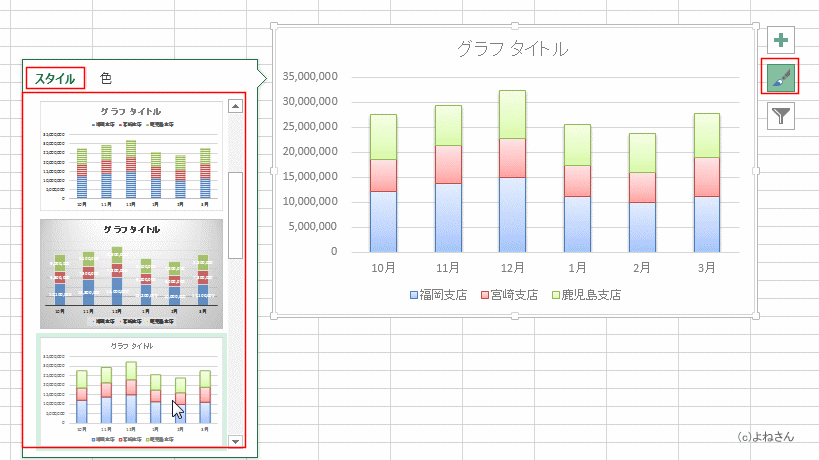Select the green 鹿児島支店 bar for 12月
This screenshot has width=819, height=460.
[512, 114]
